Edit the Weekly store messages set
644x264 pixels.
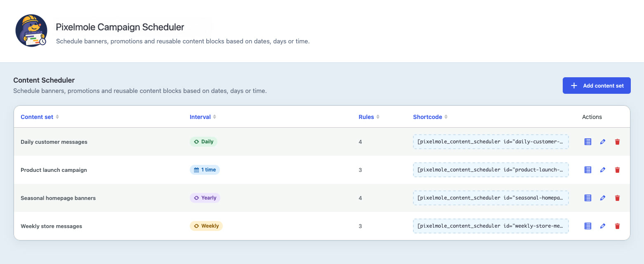(x=603, y=226)
